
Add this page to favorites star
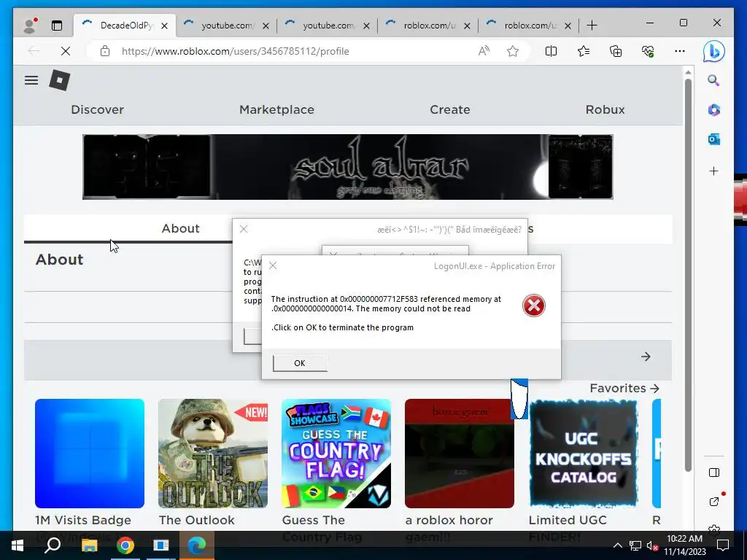pyautogui.click(x=513, y=51)
